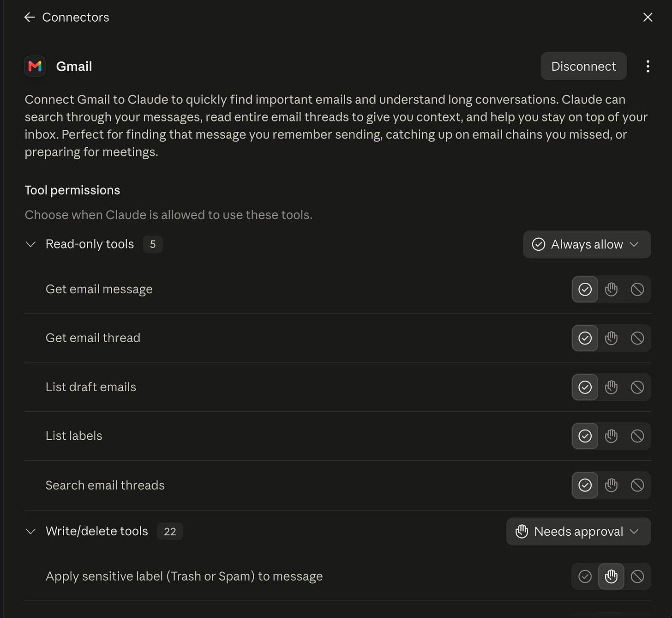
Task: Set Get email message to needs approval
Action: tap(611, 290)
